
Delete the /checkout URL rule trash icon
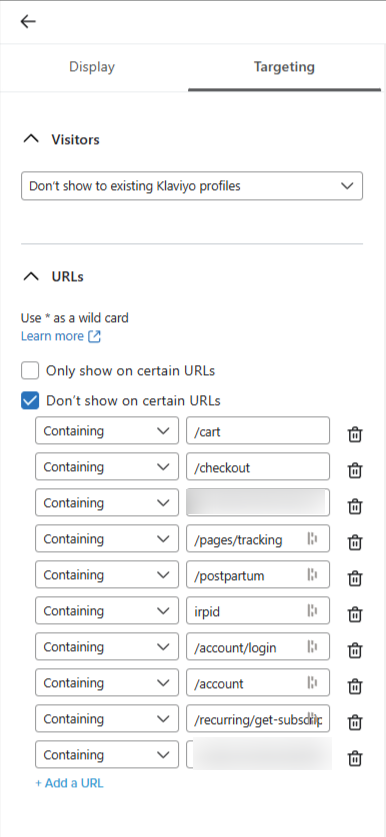(355, 470)
